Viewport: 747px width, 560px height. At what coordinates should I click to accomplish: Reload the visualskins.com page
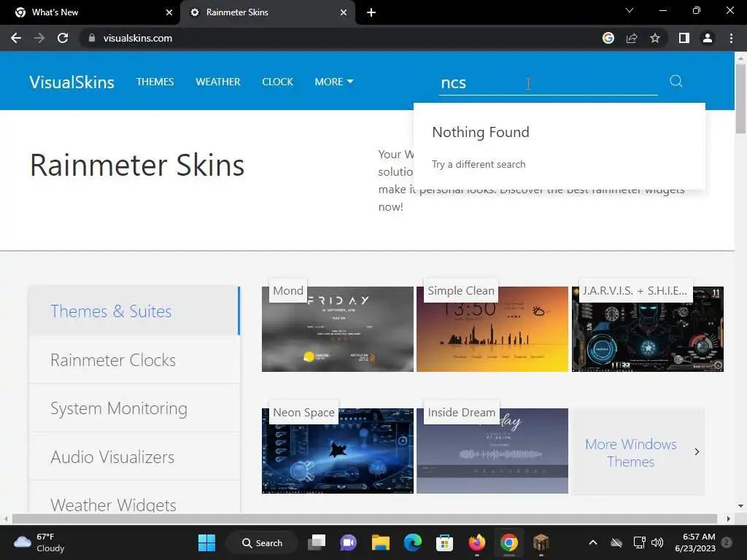click(63, 38)
